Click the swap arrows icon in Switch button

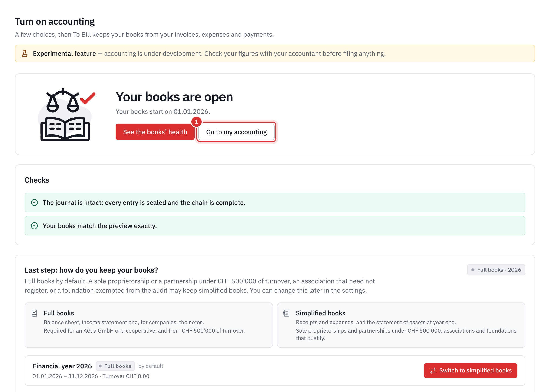(433, 370)
